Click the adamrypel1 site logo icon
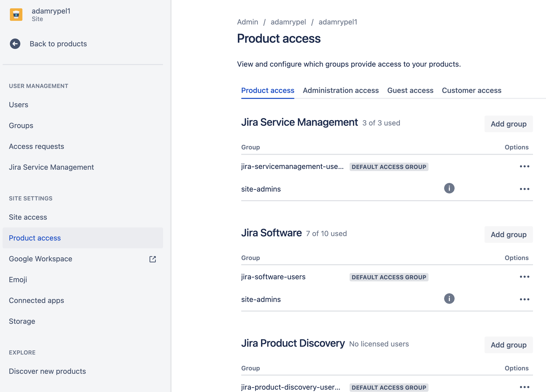 (x=16, y=15)
